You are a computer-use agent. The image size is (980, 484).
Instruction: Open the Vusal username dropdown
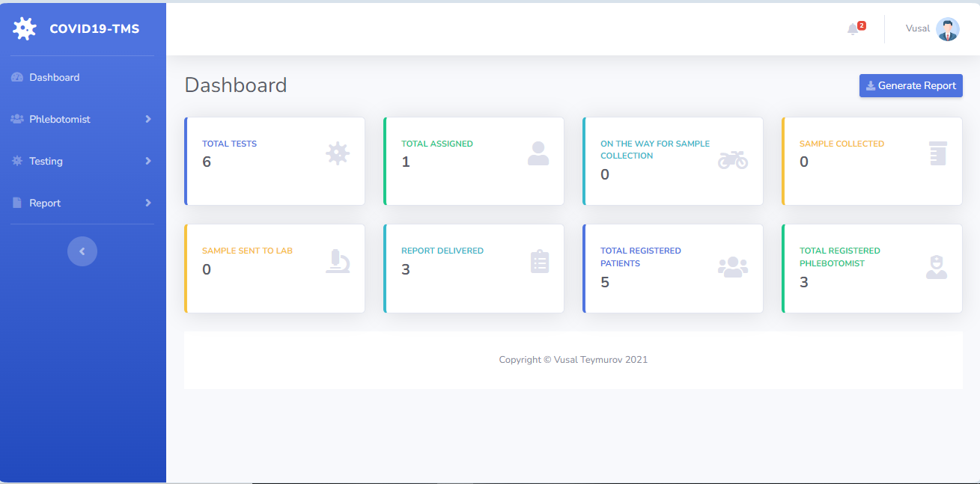[917, 29]
